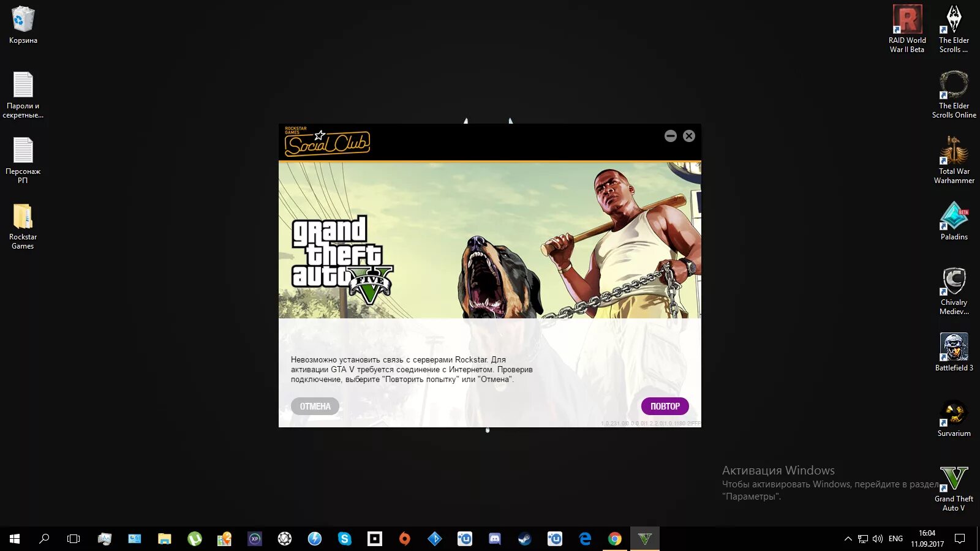Click the GTA V taskbar button
Screen dimensions: 980x551
click(x=645, y=539)
